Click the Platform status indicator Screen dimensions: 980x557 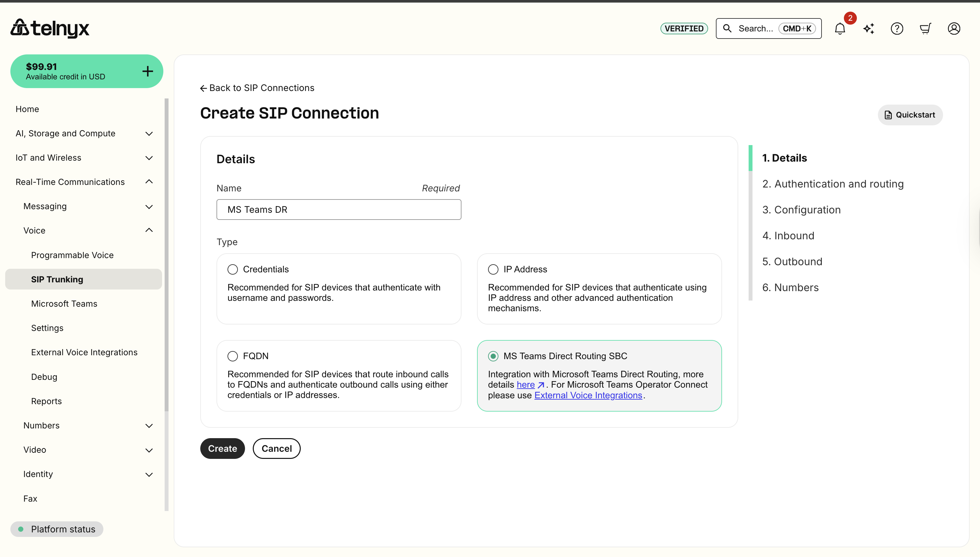click(x=57, y=529)
